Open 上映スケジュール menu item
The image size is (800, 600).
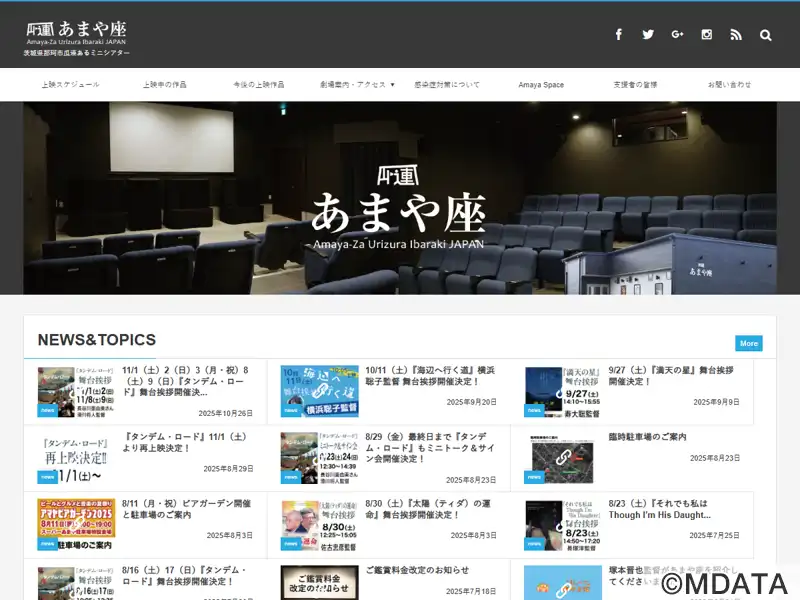coord(70,85)
